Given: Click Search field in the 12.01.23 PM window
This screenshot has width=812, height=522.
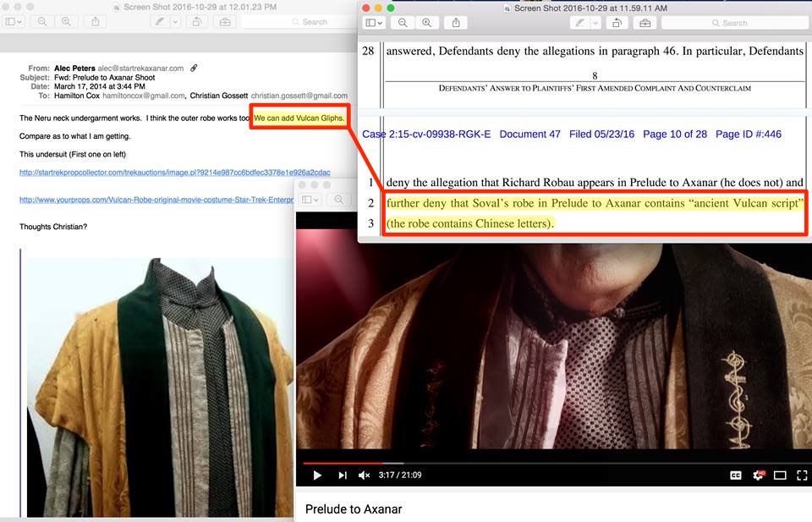Looking at the screenshot, I should tap(299, 22).
